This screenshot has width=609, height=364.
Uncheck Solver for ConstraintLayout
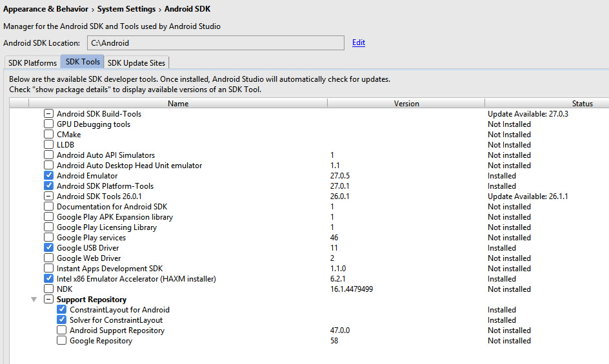coord(61,320)
